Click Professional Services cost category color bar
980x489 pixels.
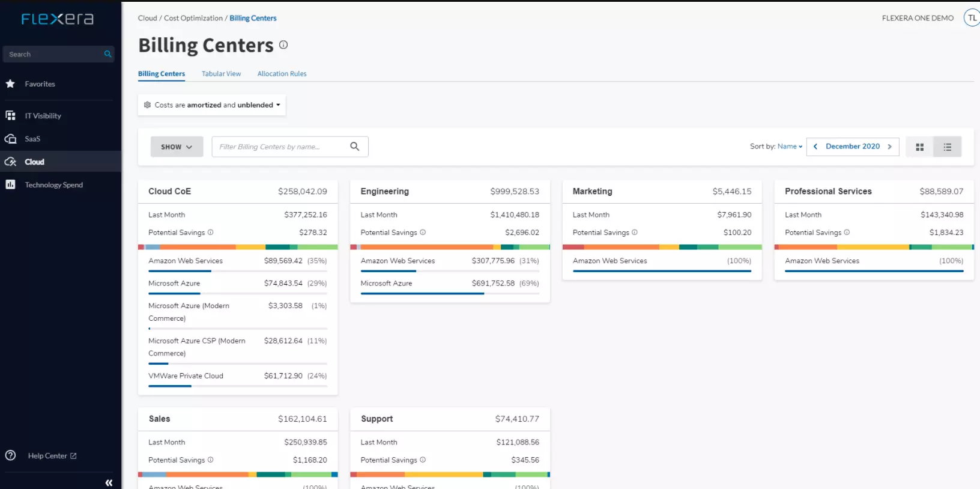pyautogui.click(x=874, y=247)
